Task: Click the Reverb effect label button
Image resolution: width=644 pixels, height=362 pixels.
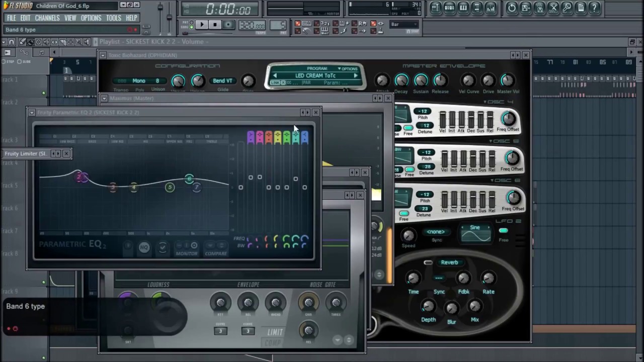Action: pyautogui.click(x=449, y=262)
